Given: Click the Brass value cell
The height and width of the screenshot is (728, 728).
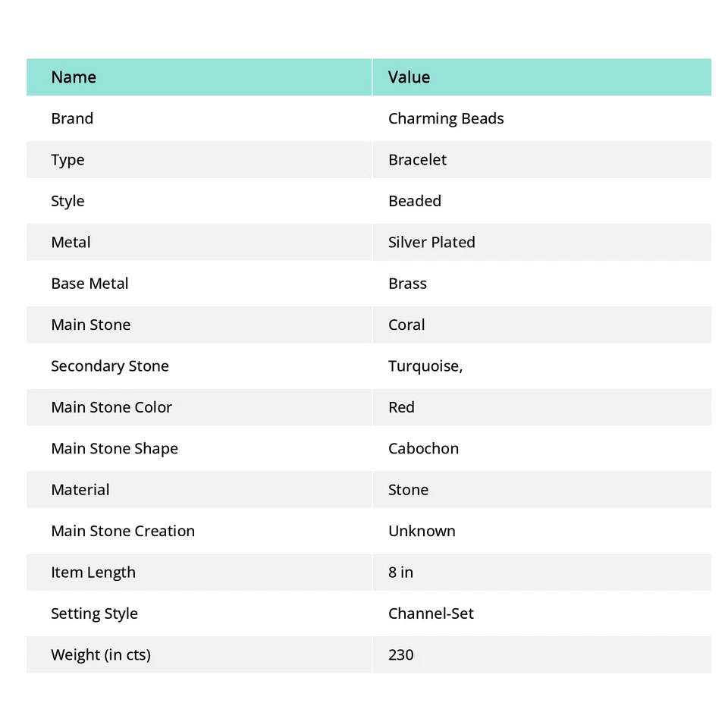Looking at the screenshot, I should (407, 284).
